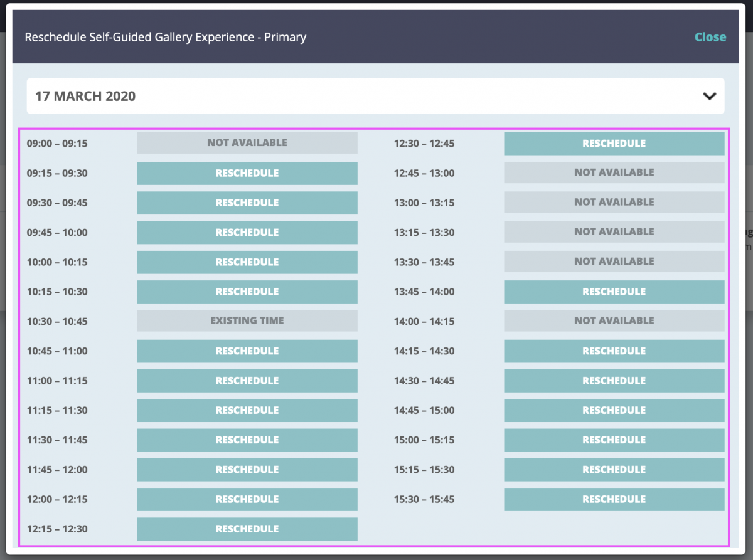Reschedule to the 14:30 – 14:45 slot

pyautogui.click(x=614, y=381)
